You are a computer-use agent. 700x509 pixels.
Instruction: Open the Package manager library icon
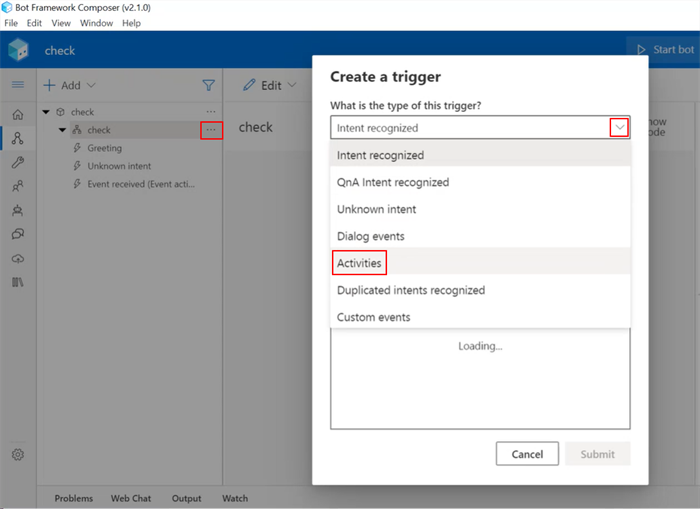[18, 282]
